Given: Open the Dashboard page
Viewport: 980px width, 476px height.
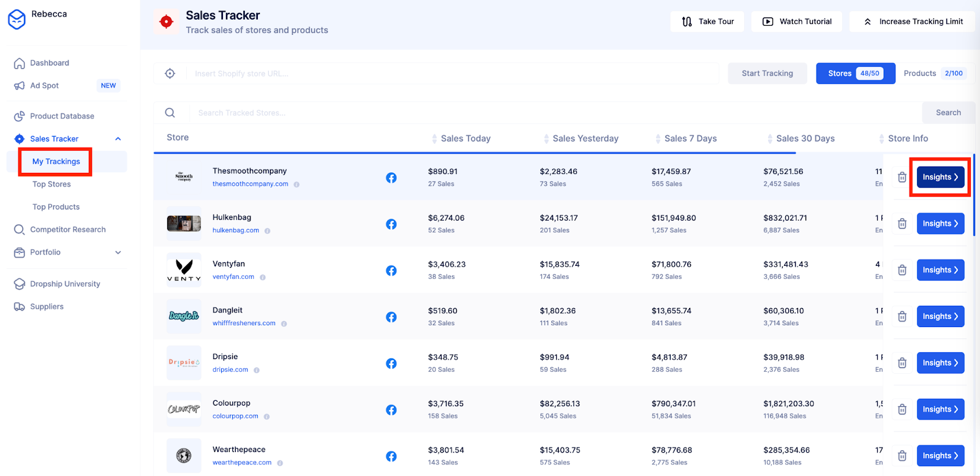Looking at the screenshot, I should pos(50,63).
